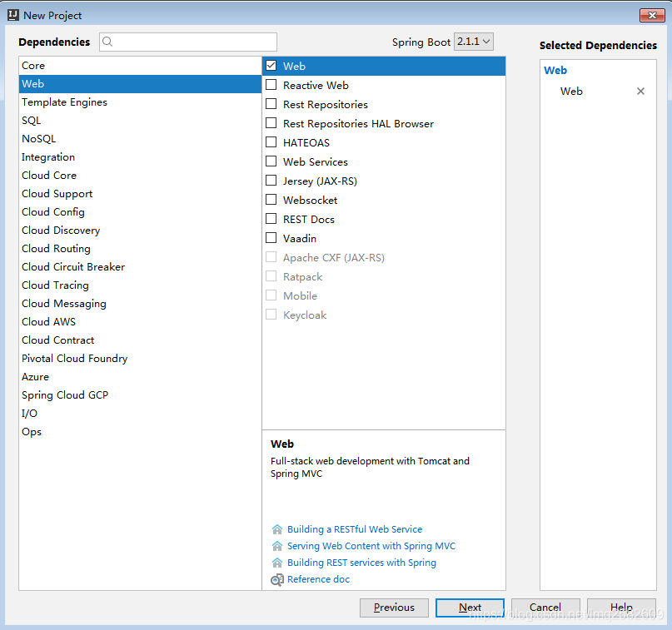The height and width of the screenshot is (630, 672).
Task: Enable the HATEOAS checkbox
Action: tap(271, 142)
